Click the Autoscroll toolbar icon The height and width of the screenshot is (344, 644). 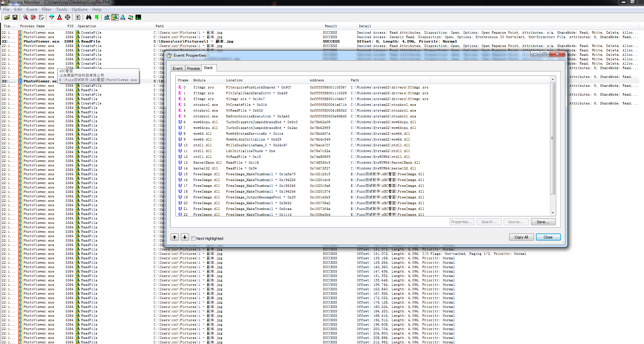pyautogui.click(x=33, y=17)
